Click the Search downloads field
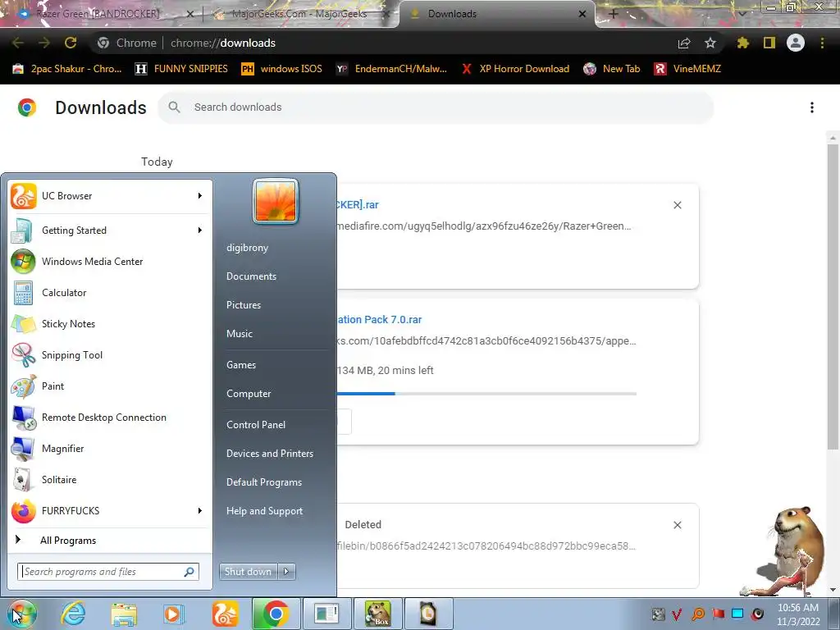The height and width of the screenshot is (630, 840). pos(436,107)
